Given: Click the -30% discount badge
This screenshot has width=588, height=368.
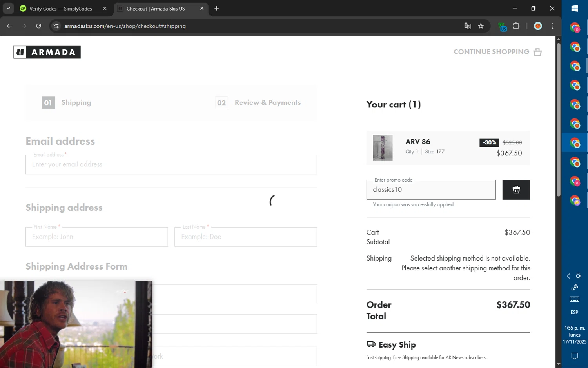Looking at the screenshot, I should 489,142.
